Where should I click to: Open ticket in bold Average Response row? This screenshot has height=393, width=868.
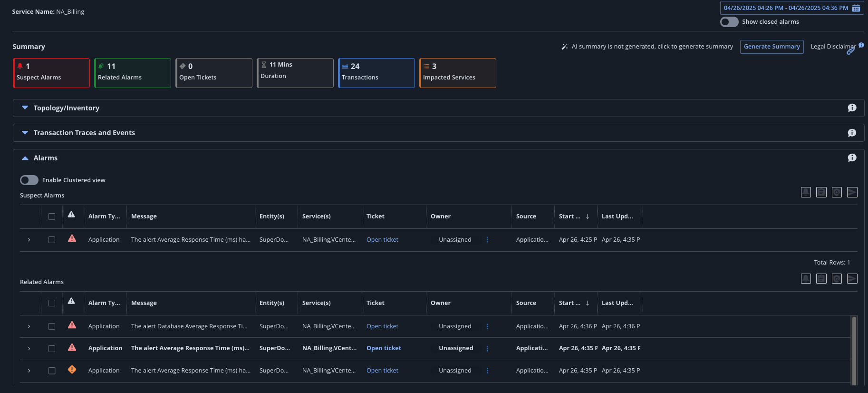tap(384, 348)
